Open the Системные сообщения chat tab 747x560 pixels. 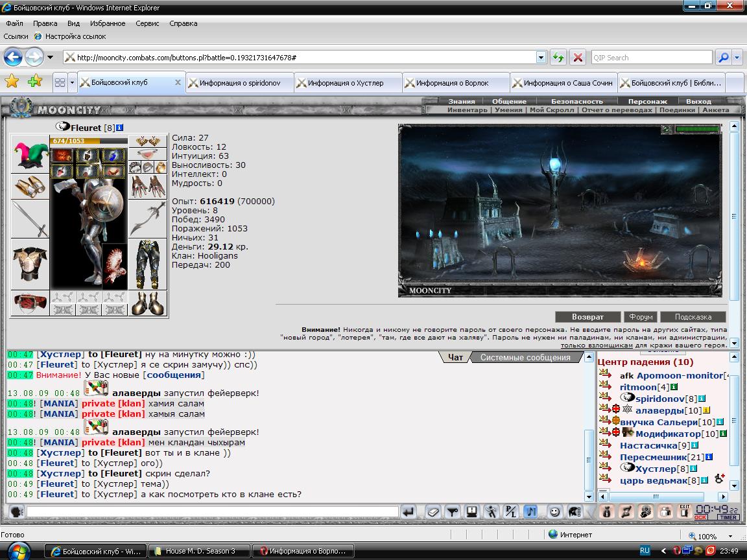click(x=525, y=357)
